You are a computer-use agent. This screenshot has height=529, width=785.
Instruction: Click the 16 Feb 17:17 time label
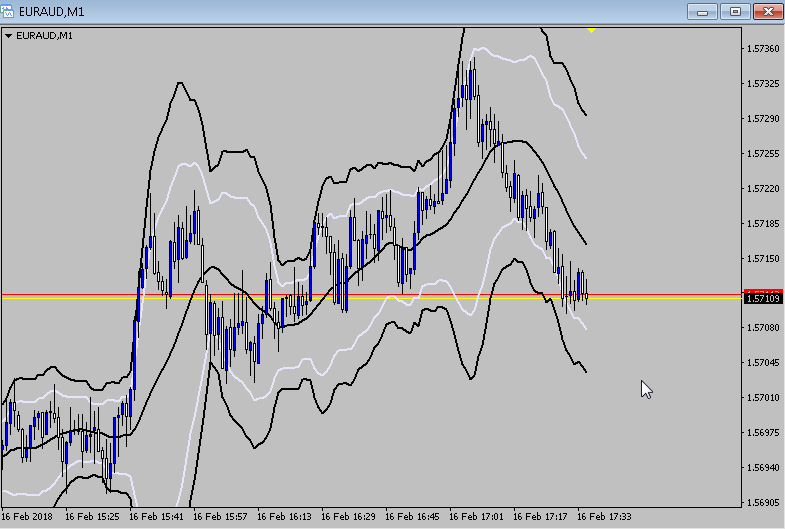541,516
